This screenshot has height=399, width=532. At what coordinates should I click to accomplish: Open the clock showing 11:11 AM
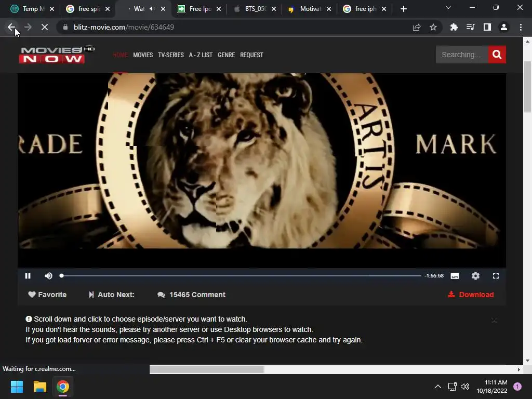pos(492,387)
